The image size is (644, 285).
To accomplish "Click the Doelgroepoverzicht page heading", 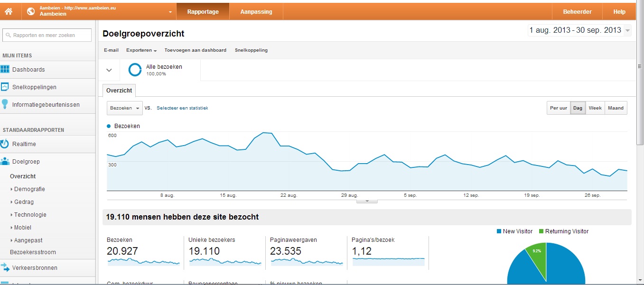I will tap(143, 34).
